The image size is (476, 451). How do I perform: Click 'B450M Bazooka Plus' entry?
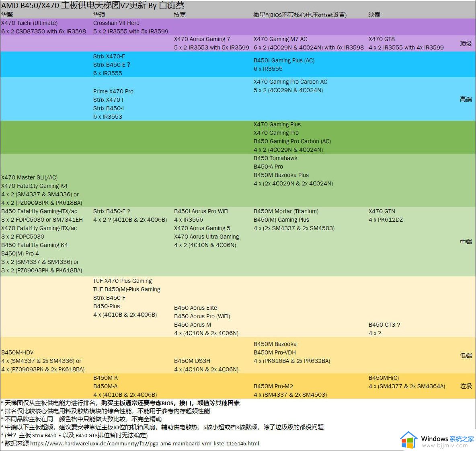click(281, 175)
